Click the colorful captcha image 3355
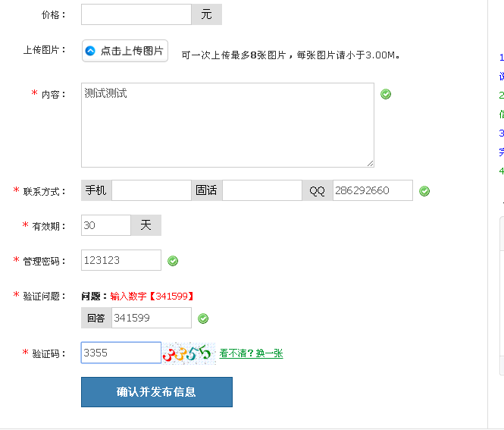Viewport: 504px width, 430px height. coord(189,353)
